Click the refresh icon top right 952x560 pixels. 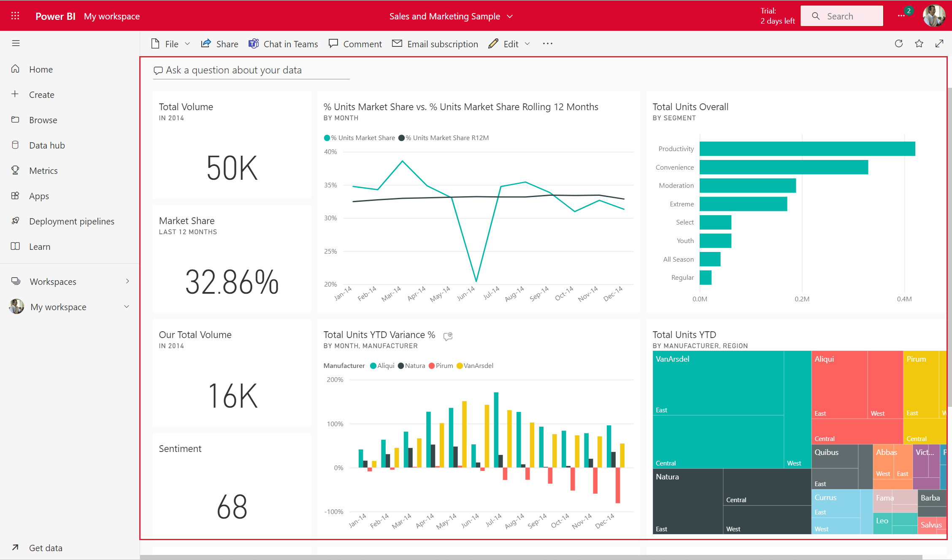899,44
